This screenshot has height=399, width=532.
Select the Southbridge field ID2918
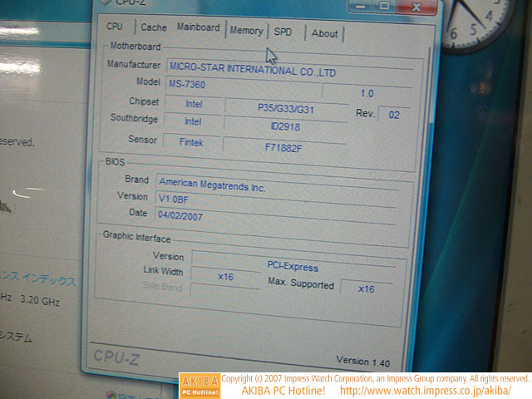(284, 126)
